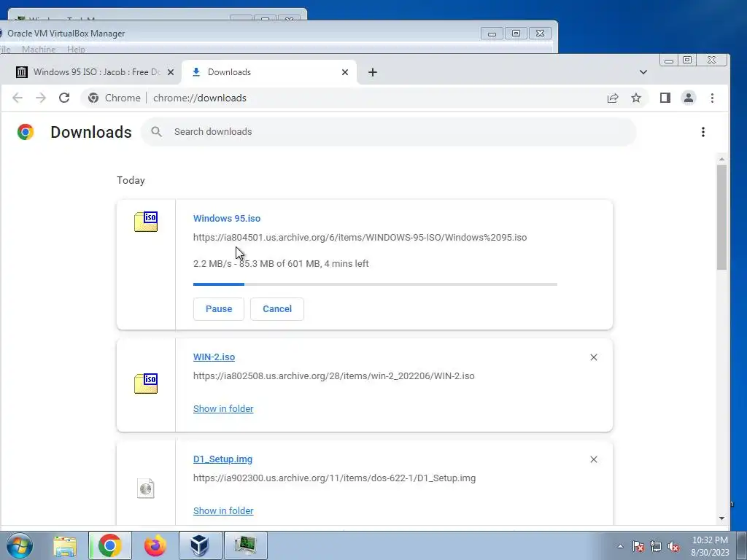The height and width of the screenshot is (560, 747).
Task: Open the Windows 95.iso file link
Action: coord(227,219)
